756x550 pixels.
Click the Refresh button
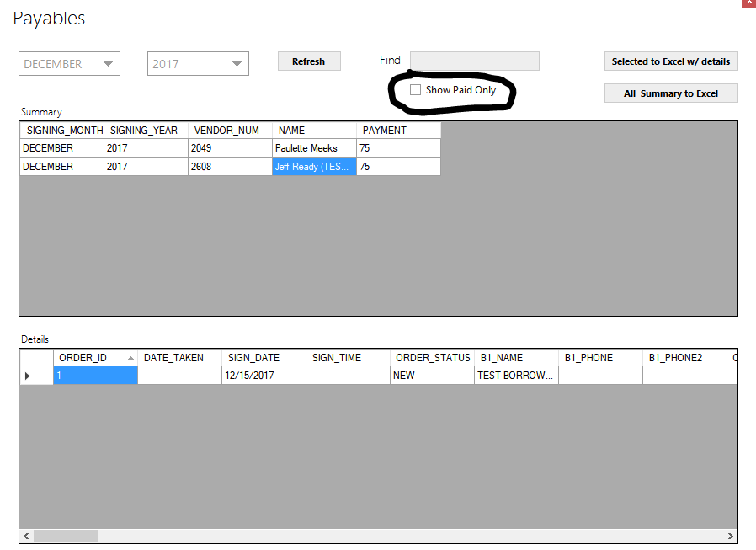click(x=308, y=61)
